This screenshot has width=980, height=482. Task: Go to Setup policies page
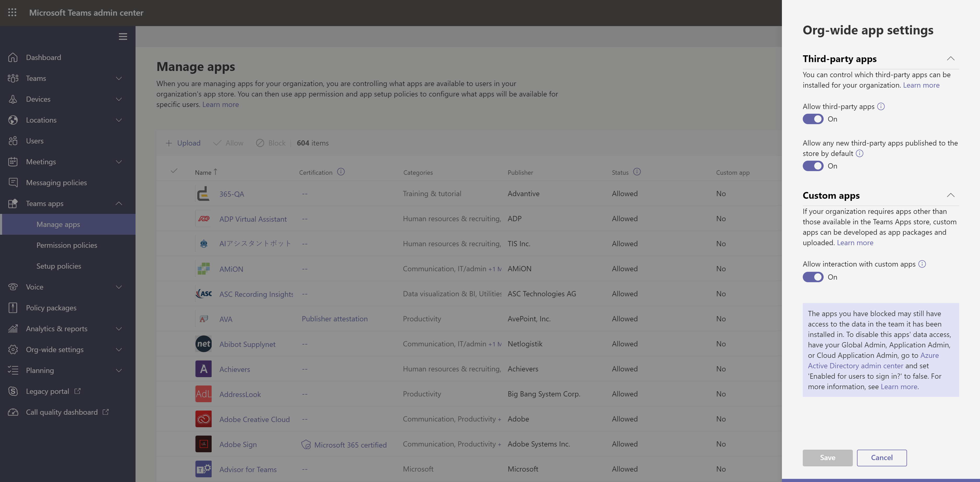point(59,266)
